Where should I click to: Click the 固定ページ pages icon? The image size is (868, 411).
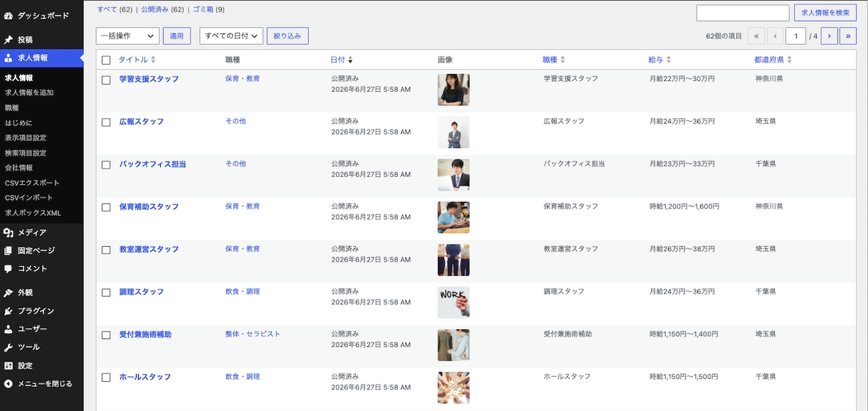coord(9,251)
